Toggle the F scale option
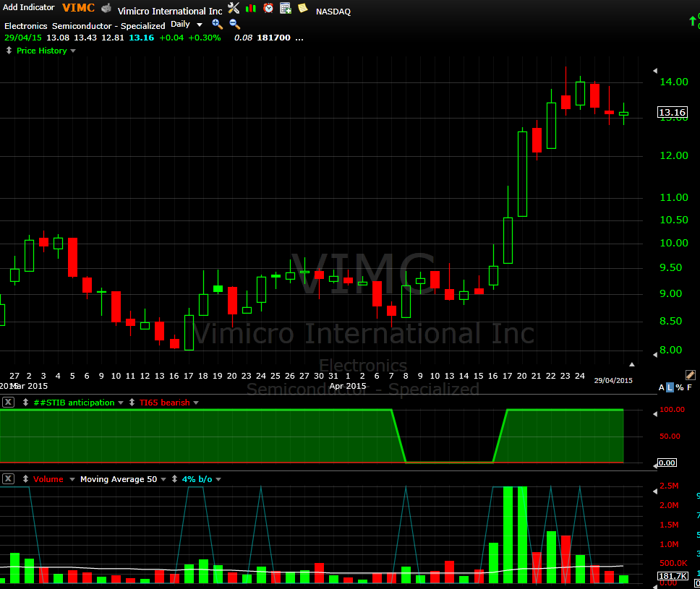This screenshot has height=589, width=700. click(x=689, y=388)
